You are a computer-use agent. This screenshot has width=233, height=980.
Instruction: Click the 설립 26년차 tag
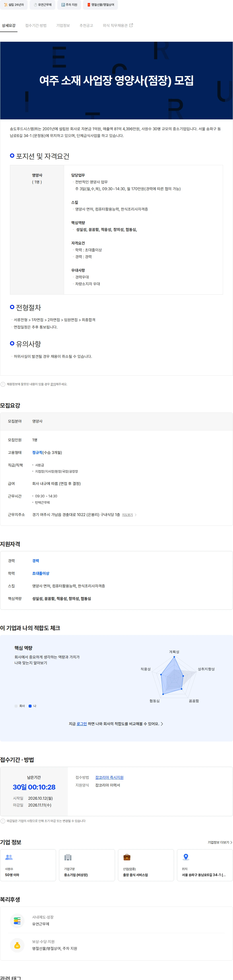pyautogui.click(x=14, y=5)
